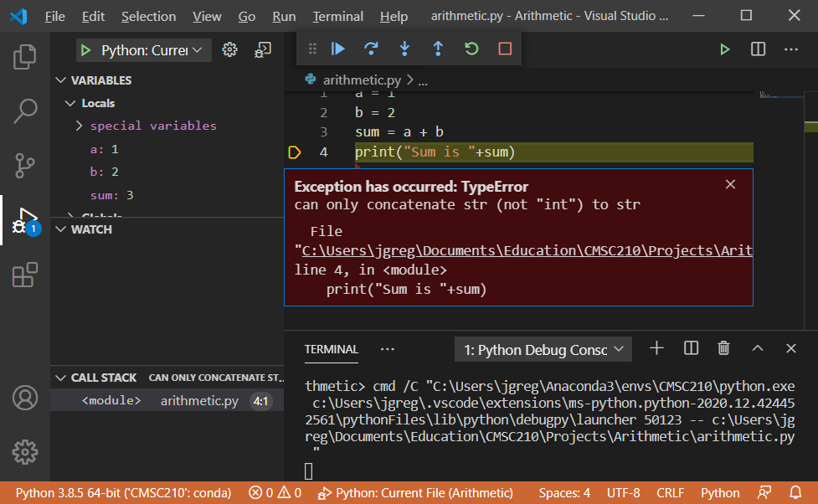Image resolution: width=818 pixels, height=504 pixels.
Task: Select variable a: 1
Action: [x=105, y=150]
